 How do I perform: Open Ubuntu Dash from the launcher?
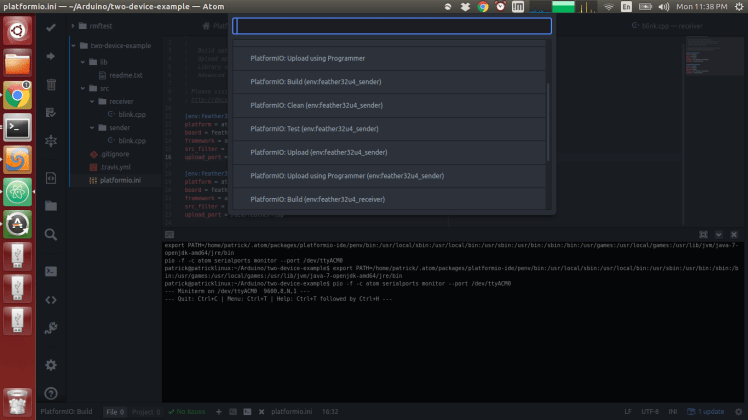tap(17, 31)
